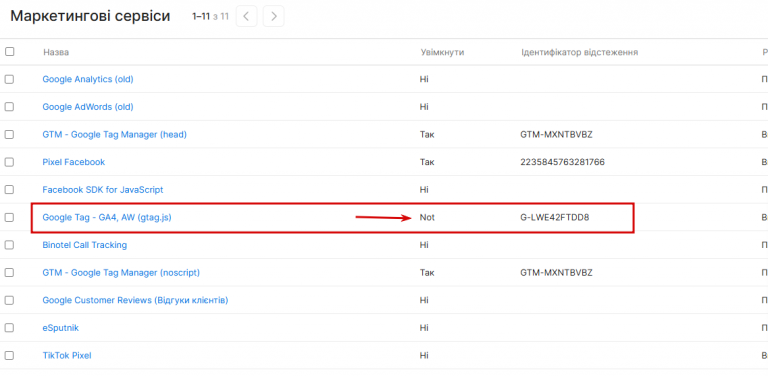Click Ні status in TikTok Pixel row

424,355
